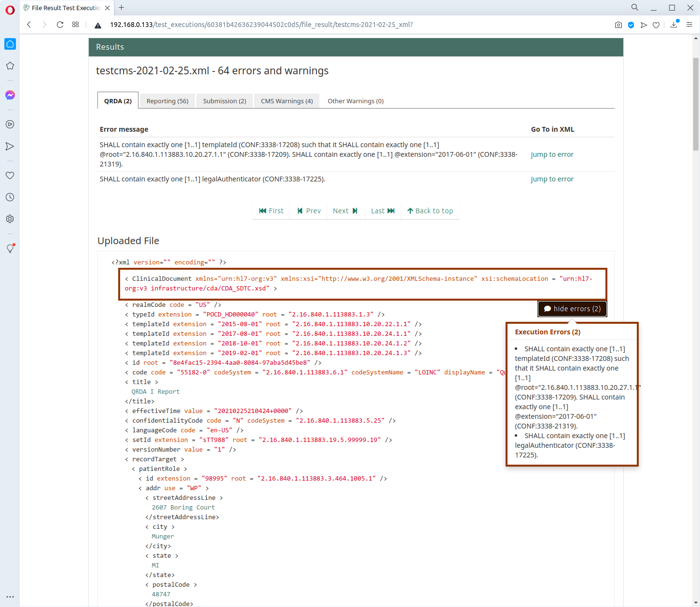This screenshot has height=607, width=700.
Task: Open sidebar three-dots setup menu
Action: click(10, 597)
